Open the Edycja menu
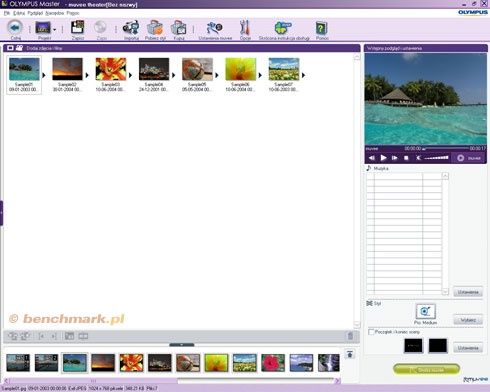The image size is (490, 392). [19, 13]
